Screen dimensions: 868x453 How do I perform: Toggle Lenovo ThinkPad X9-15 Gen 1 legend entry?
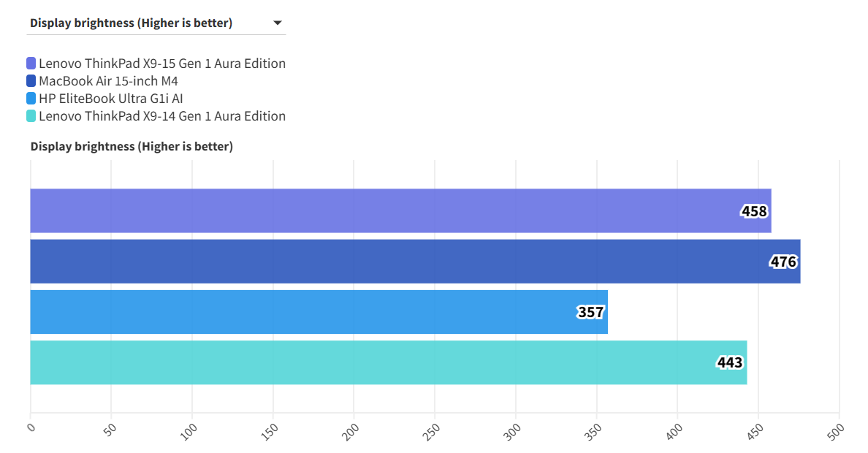[x=162, y=64]
